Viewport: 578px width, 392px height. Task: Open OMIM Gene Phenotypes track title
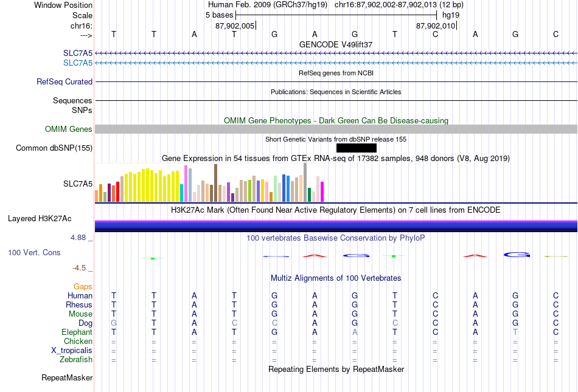click(x=336, y=121)
